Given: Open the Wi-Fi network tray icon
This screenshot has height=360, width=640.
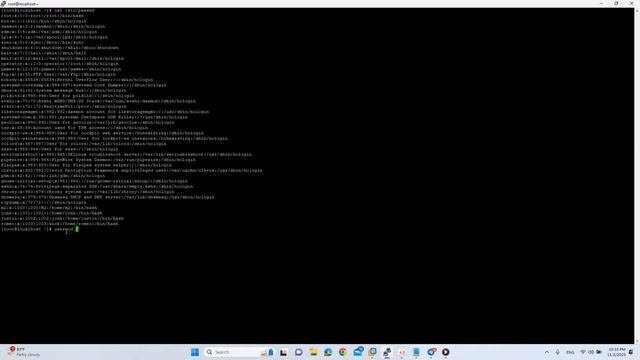Looking at the screenshot, I should pyautogui.click(x=583, y=352).
